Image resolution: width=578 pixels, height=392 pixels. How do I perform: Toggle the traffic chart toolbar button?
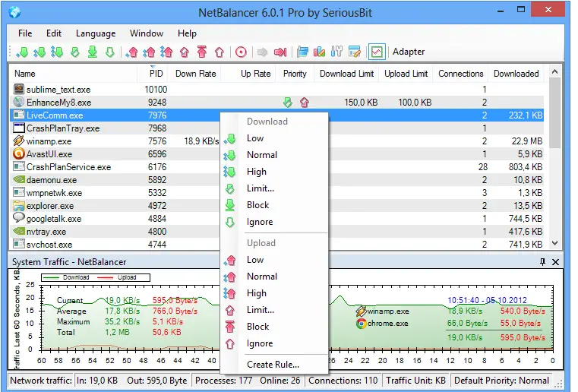pos(377,52)
